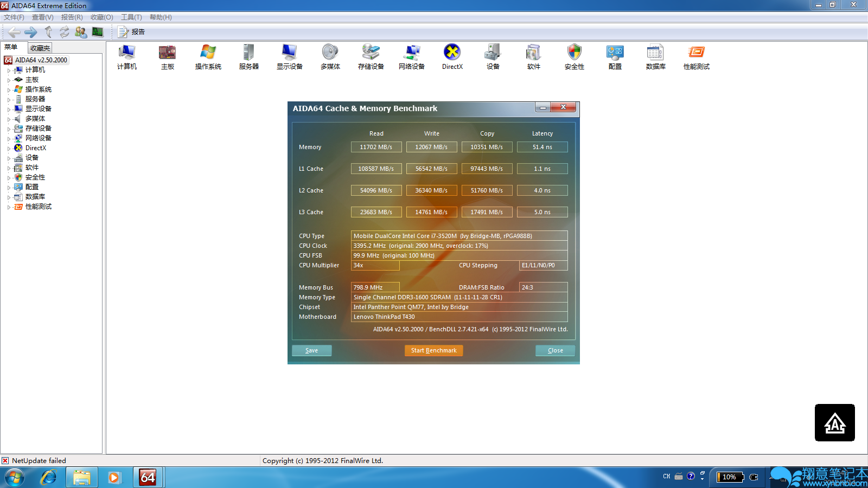The width and height of the screenshot is (868, 488).
Task: Open the media player taskbar icon
Action: tap(114, 478)
